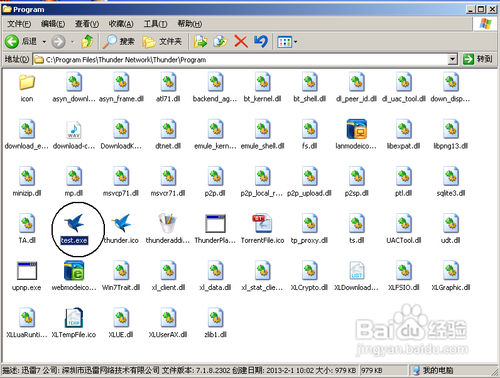500x378 pixels.
Task: Click the 转到 Go button
Action: [x=478, y=59]
